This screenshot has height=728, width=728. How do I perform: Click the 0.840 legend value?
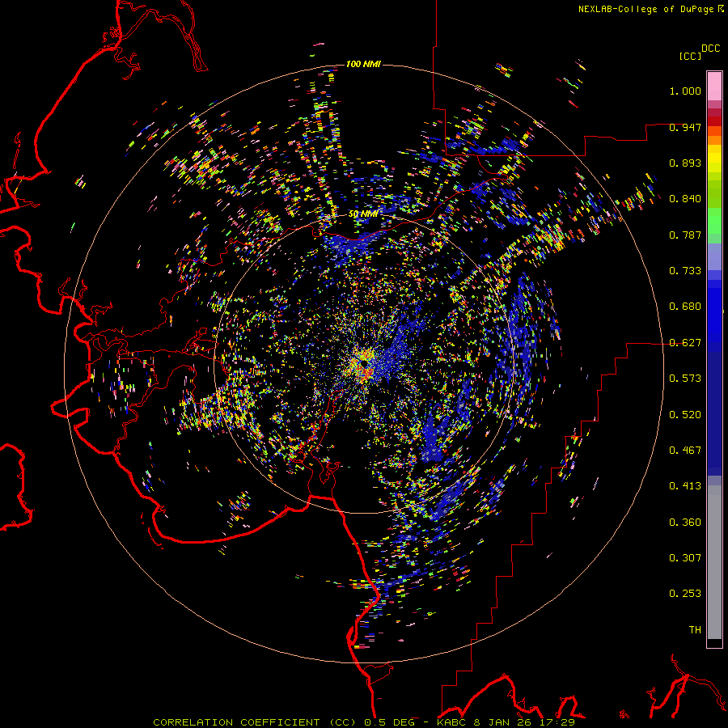[x=685, y=199]
